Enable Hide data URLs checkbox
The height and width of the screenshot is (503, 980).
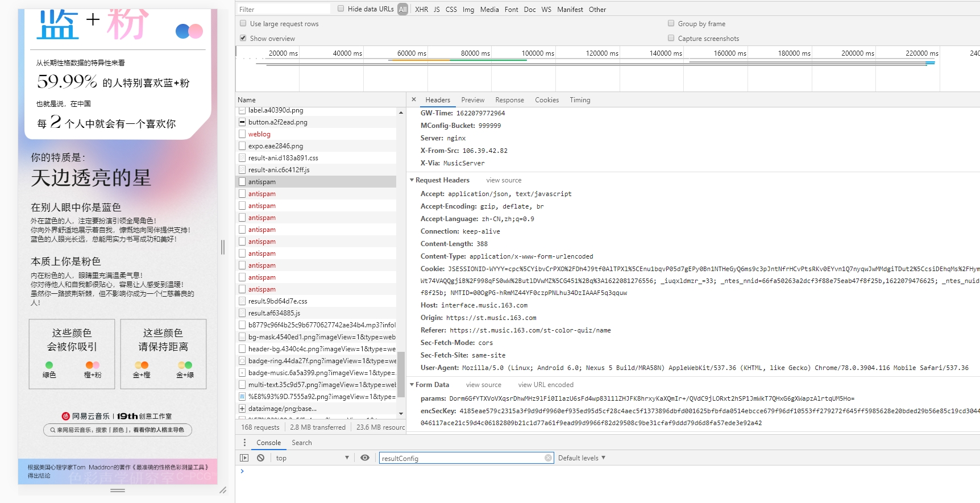coord(341,9)
